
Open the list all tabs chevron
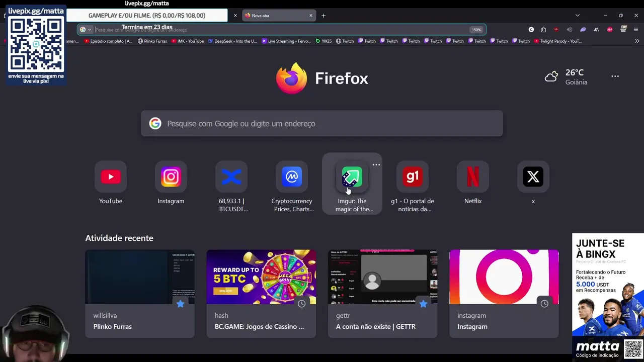(x=577, y=16)
